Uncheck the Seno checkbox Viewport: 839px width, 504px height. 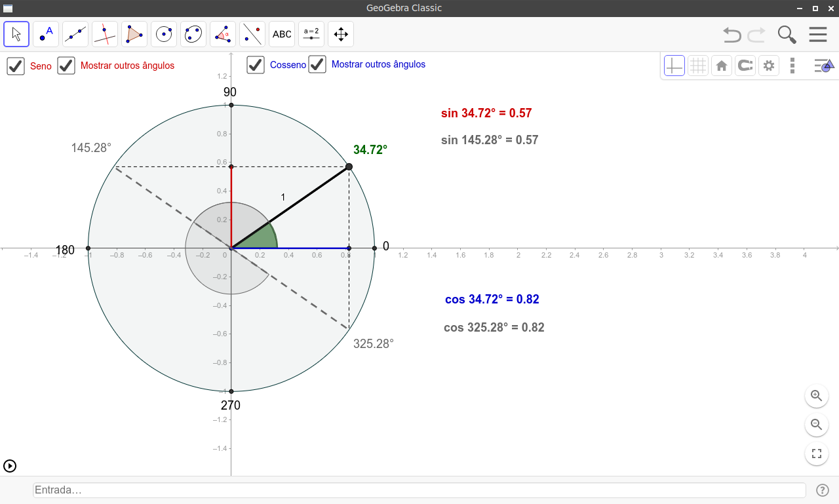click(16, 66)
